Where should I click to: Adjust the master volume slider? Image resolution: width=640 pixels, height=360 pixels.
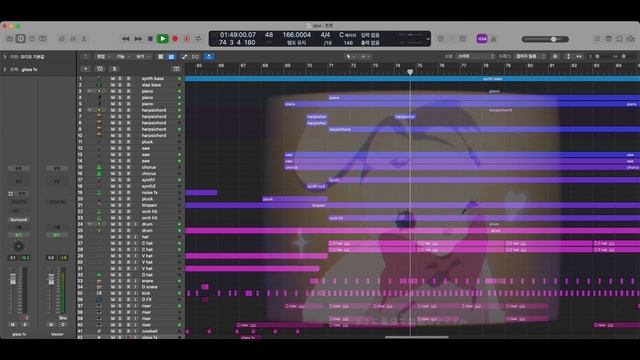[x=545, y=39]
